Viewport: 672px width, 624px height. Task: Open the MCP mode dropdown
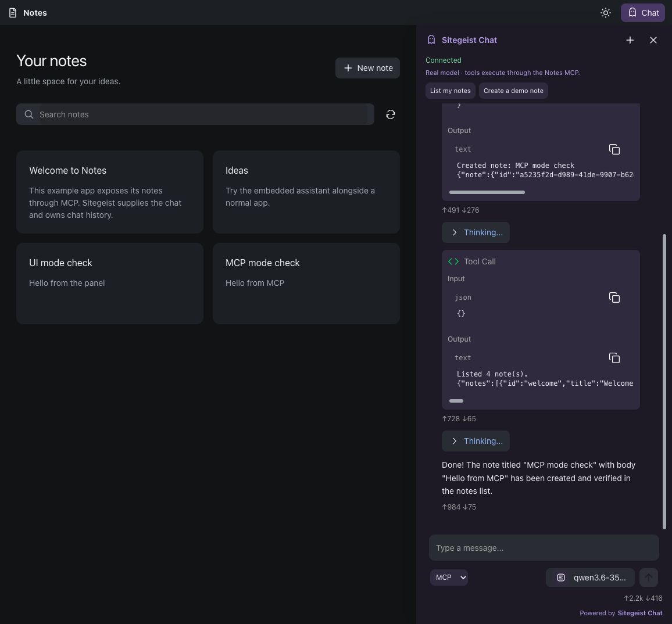click(x=449, y=578)
